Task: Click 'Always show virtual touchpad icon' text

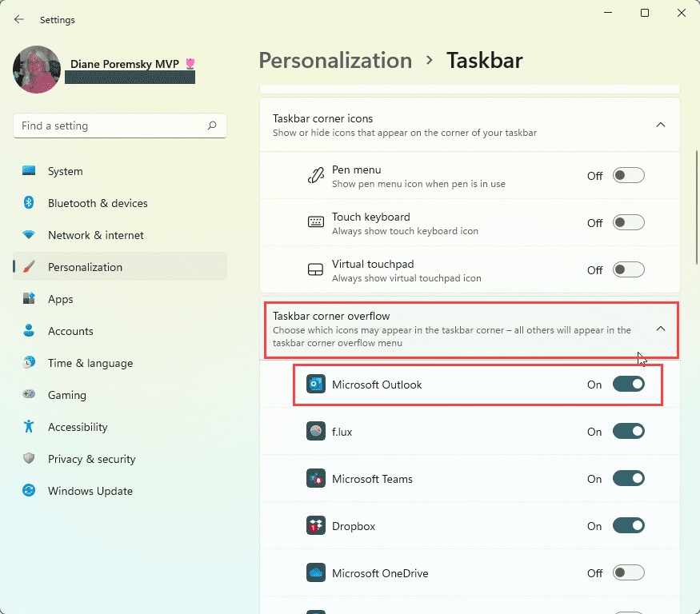Action: click(406, 278)
